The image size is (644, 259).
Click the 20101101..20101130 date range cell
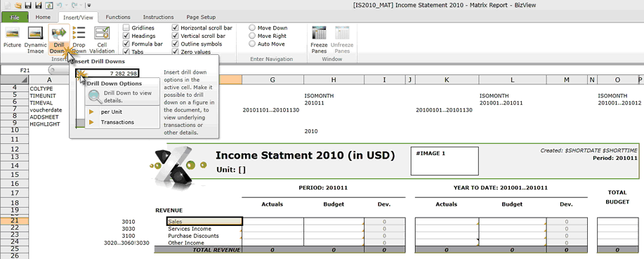click(271, 110)
